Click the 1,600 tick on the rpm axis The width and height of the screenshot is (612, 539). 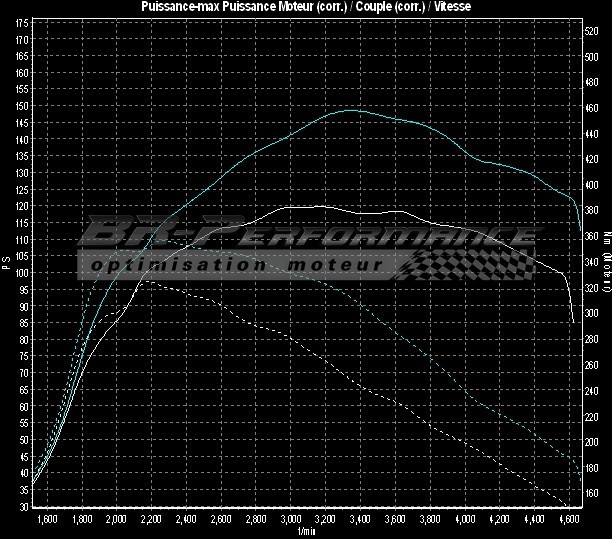point(45,520)
